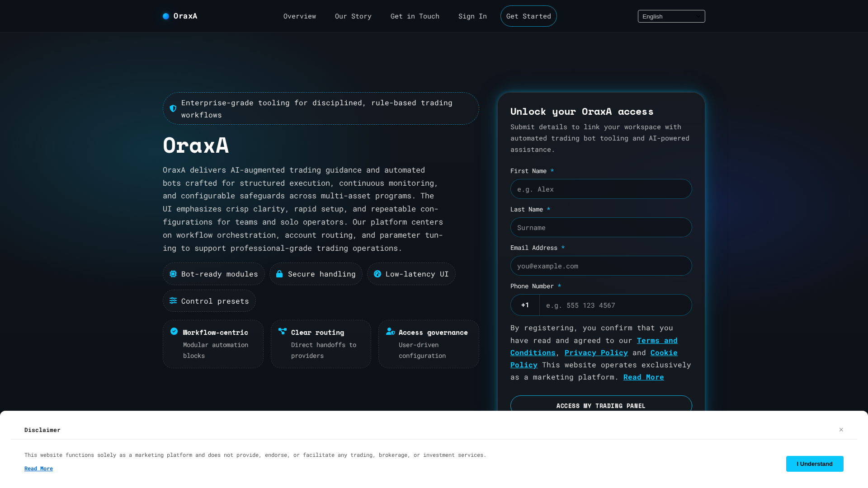868x488 pixels.
Task: Click the 'Modular automation blocks' description
Action: 216,350
